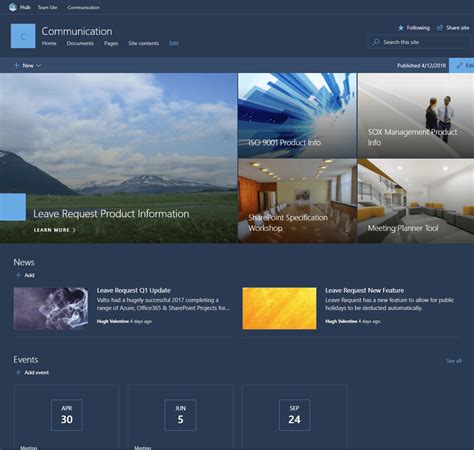Open the SharePoint Specification Workshop tile
Screen dimensions: 474x450
click(x=297, y=201)
